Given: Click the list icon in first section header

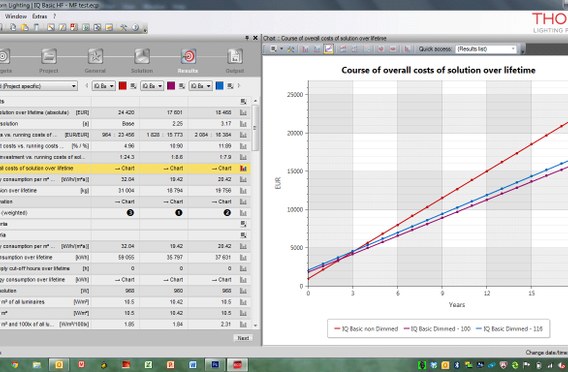Looking at the screenshot, I should 243,101.
